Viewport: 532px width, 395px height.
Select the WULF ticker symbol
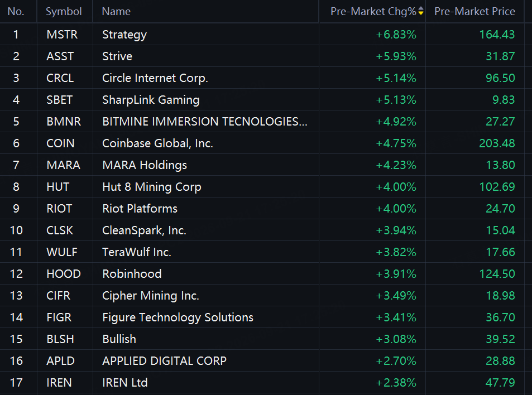point(62,252)
